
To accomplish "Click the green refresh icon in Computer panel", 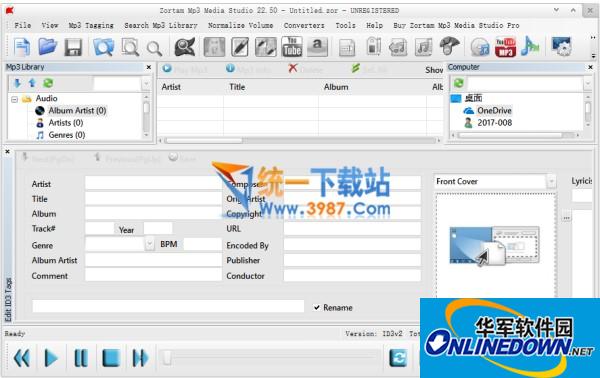I will tap(458, 83).
